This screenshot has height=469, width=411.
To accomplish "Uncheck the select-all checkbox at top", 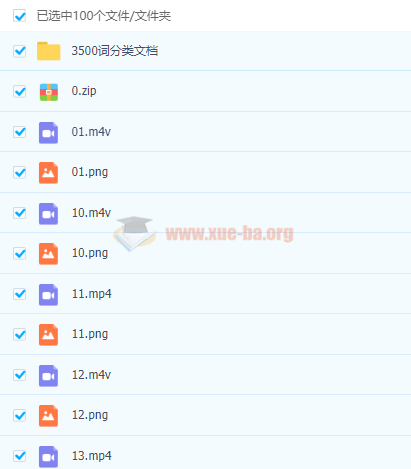I will (x=20, y=16).
